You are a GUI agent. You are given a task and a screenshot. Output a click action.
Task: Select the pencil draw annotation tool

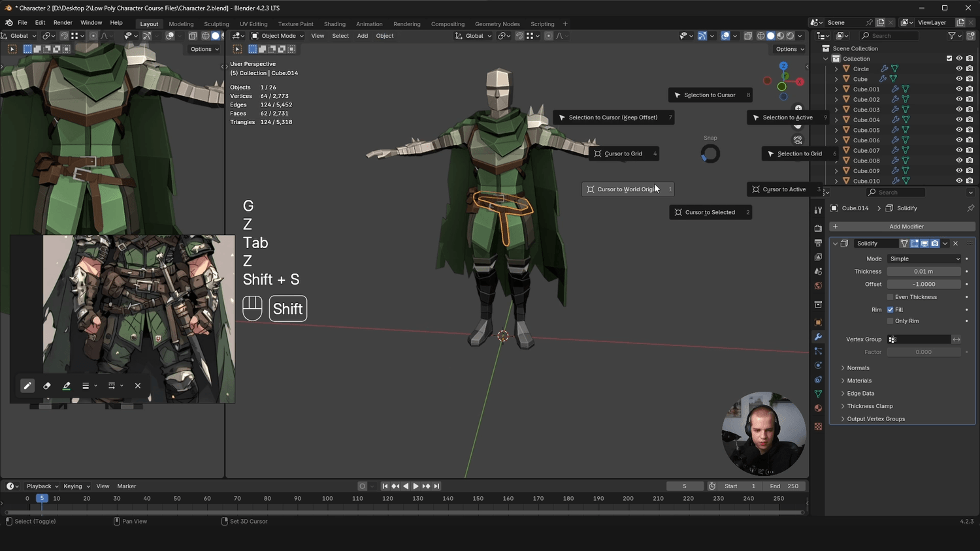(x=27, y=386)
